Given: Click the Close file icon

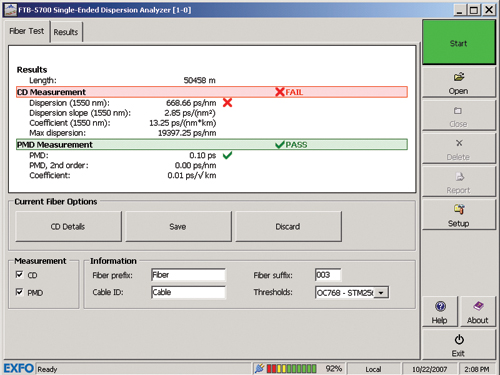Looking at the screenshot, I should pyautogui.click(x=458, y=111).
